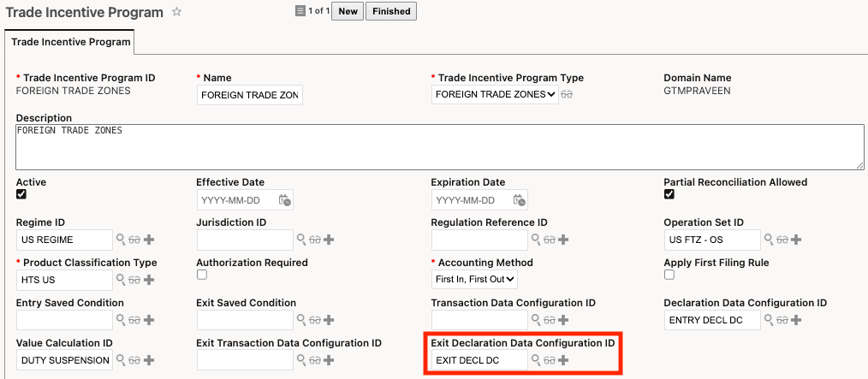Uncheck the Active checkbox

tap(21, 194)
